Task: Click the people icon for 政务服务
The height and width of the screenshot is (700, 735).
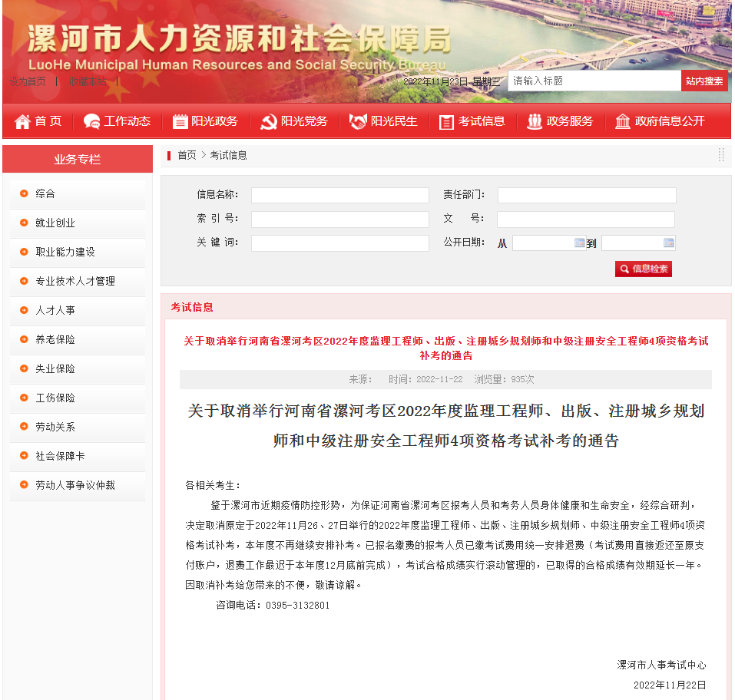Action: point(535,121)
